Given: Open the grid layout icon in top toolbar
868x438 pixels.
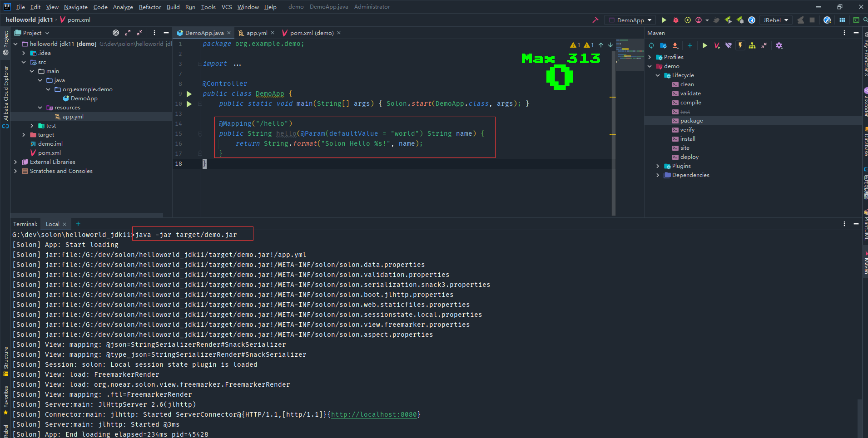Looking at the screenshot, I should pos(842,20).
